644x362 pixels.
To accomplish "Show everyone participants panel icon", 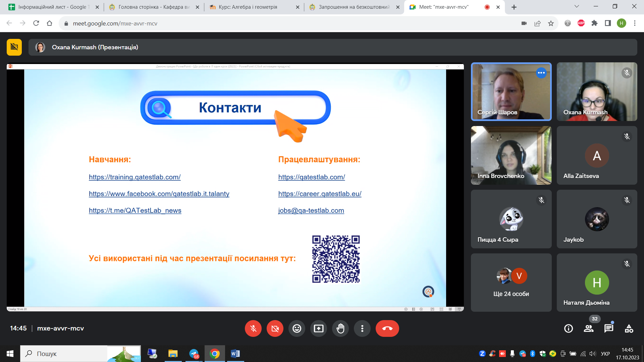I will (x=589, y=328).
